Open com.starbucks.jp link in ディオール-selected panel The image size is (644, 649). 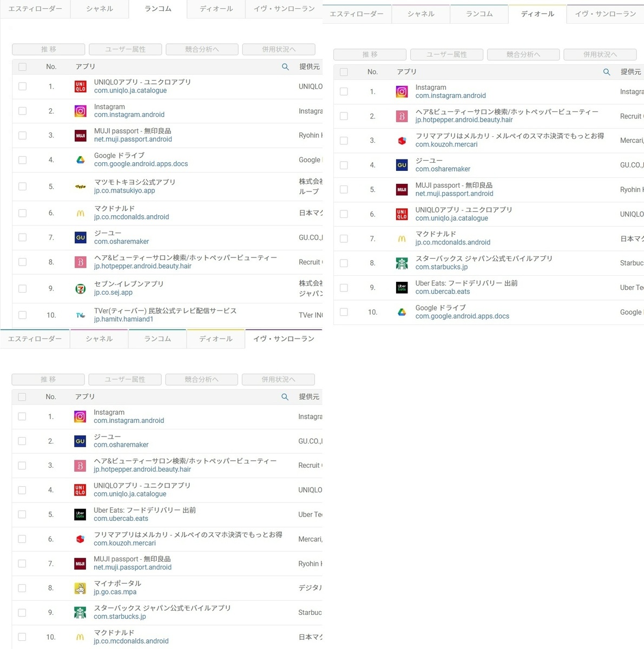pyautogui.click(x=442, y=267)
